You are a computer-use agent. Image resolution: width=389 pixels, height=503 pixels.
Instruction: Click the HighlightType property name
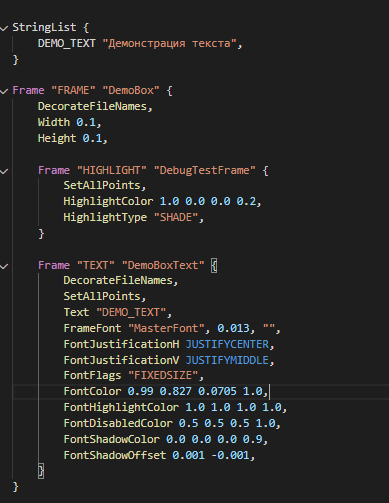click(105, 217)
